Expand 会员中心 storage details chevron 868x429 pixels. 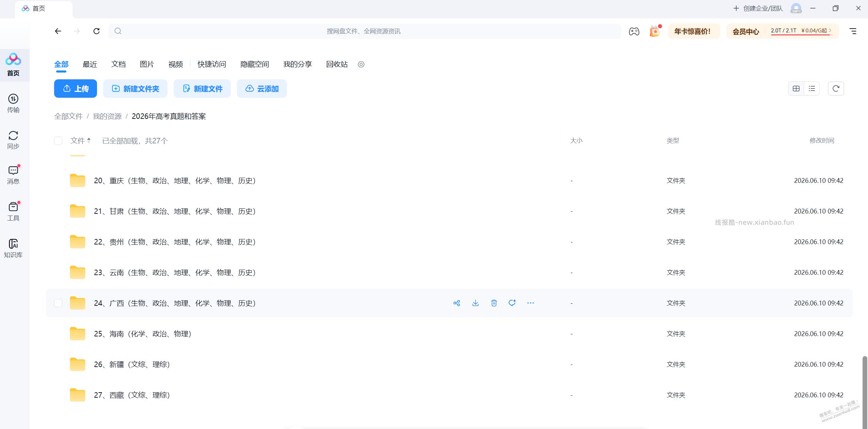[831, 31]
